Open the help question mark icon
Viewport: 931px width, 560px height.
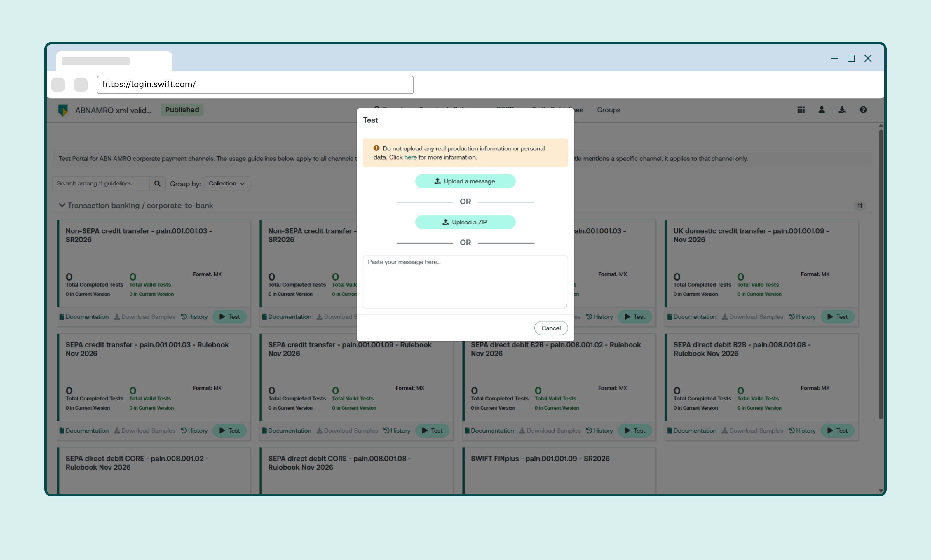click(863, 110)
